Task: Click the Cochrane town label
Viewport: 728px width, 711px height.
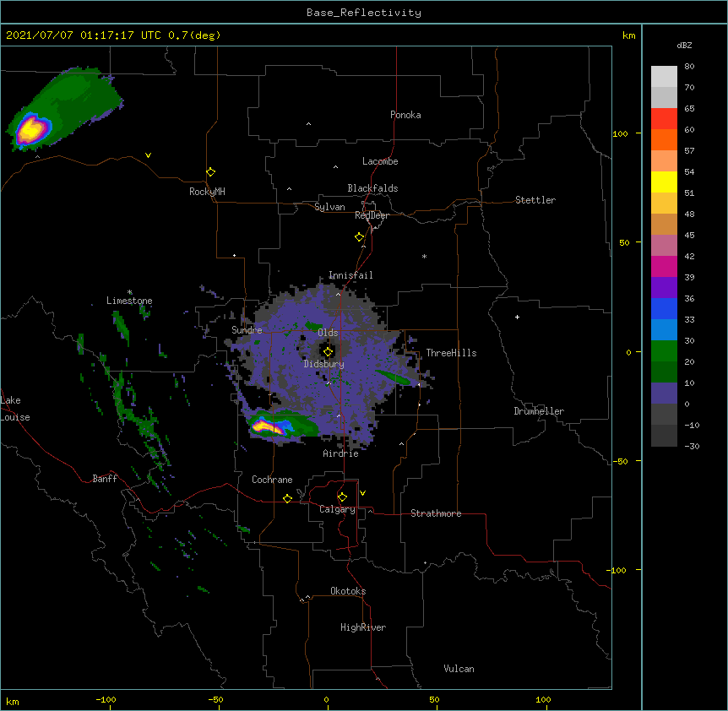Action: coord(272,480)
